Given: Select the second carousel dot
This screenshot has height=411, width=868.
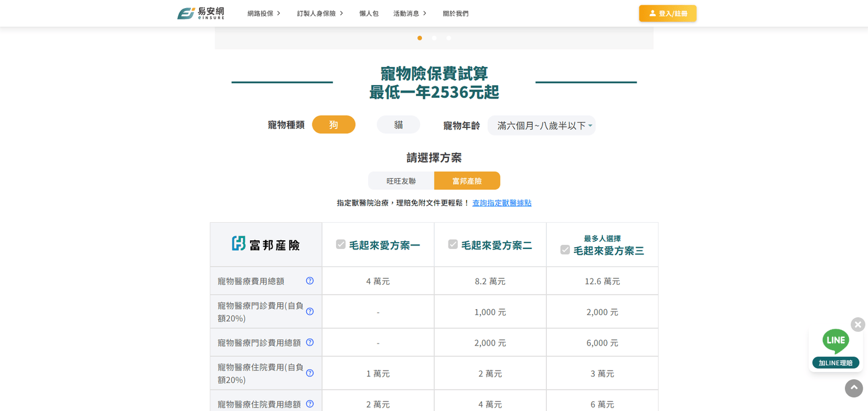Looking at the screenshot, I should click(x=434, y=38).
